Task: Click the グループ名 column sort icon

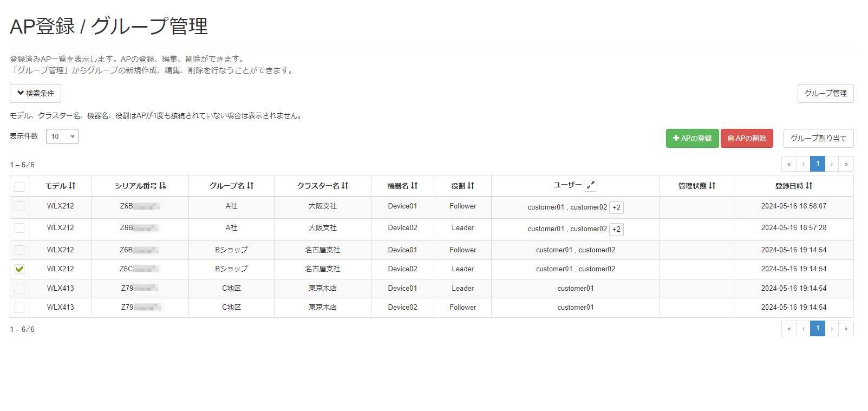Action: pyautogui.click(x=250, y=186)
